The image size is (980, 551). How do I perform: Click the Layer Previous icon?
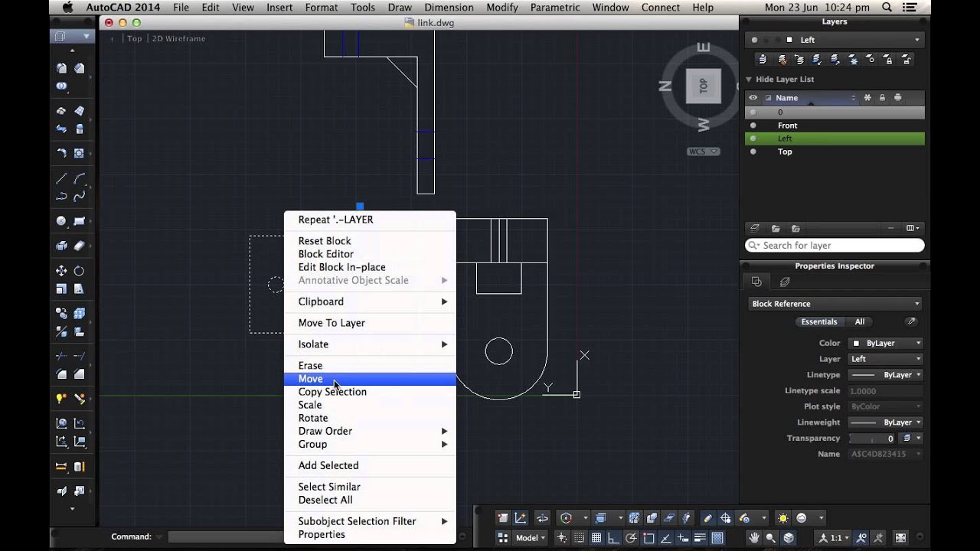click(800, 59)
